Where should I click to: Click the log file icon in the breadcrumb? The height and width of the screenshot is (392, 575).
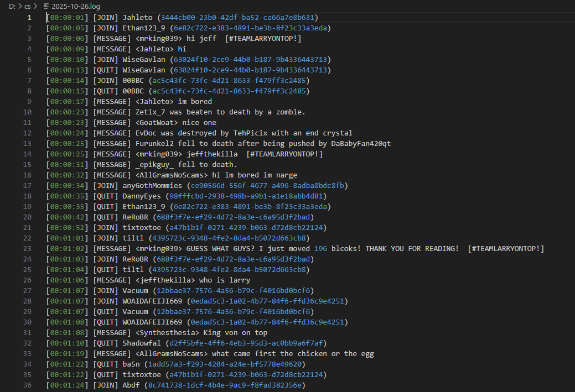46,6
